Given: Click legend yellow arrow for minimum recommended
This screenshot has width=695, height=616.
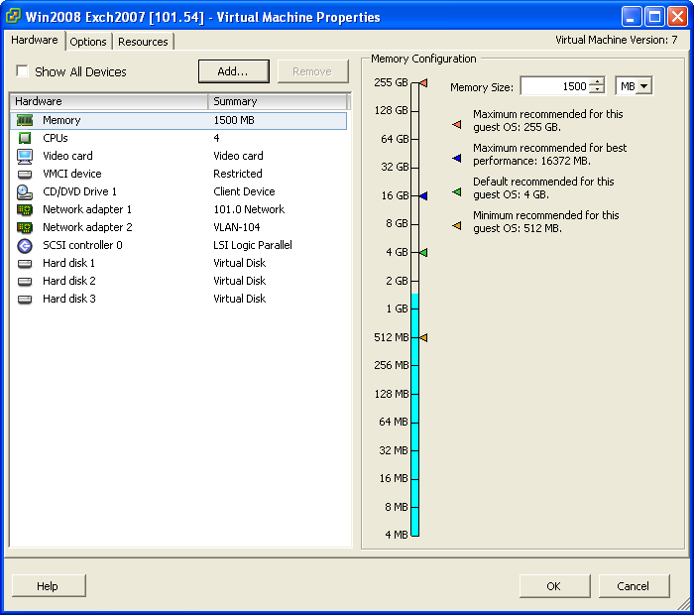Looking at the screenshot, I should tap(456, 226).
